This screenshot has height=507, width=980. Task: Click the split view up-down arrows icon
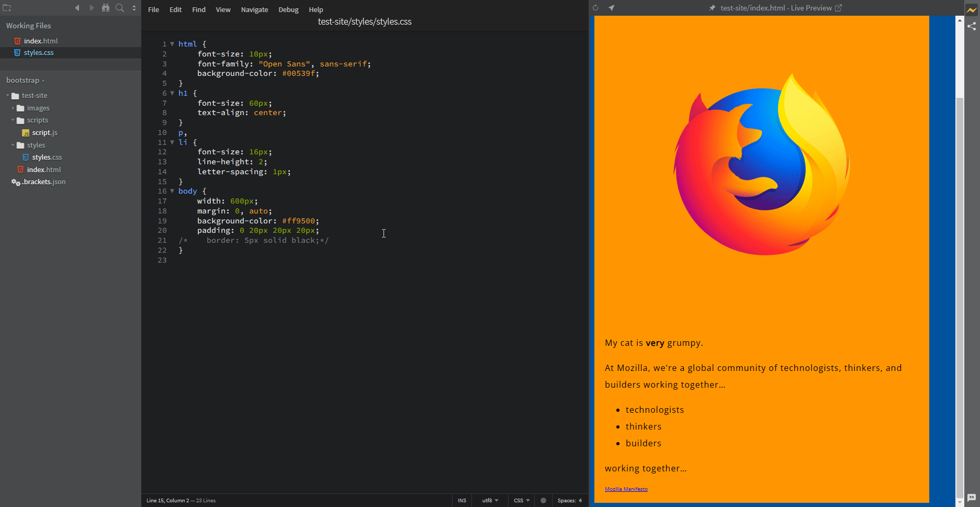pos(134,8)
